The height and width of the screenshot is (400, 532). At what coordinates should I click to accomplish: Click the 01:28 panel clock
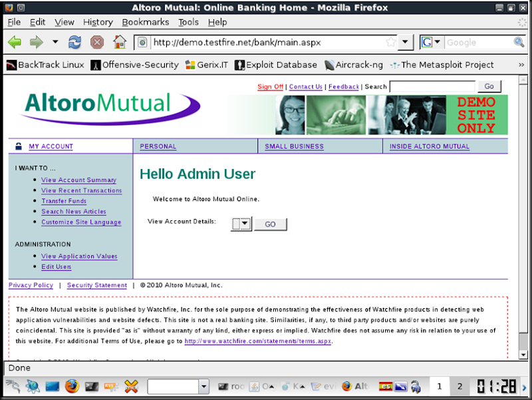pyautogui.click(x=496, y=387)
